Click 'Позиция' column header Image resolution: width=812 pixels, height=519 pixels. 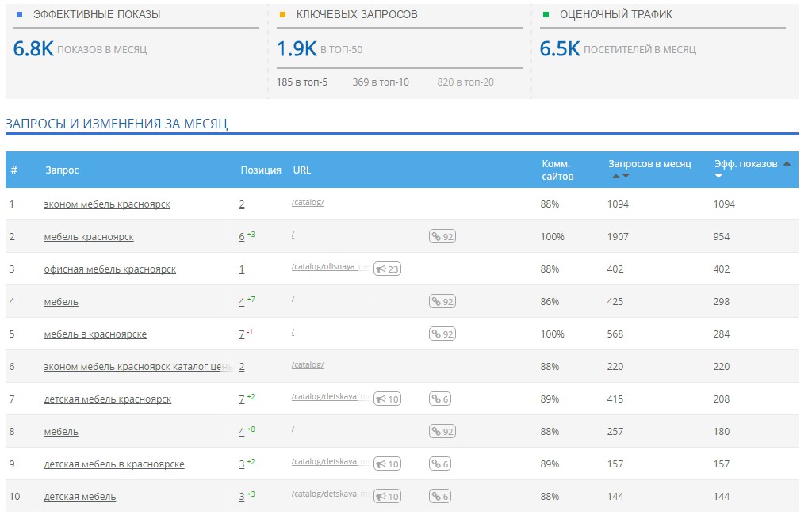click(x=261, y=170)
